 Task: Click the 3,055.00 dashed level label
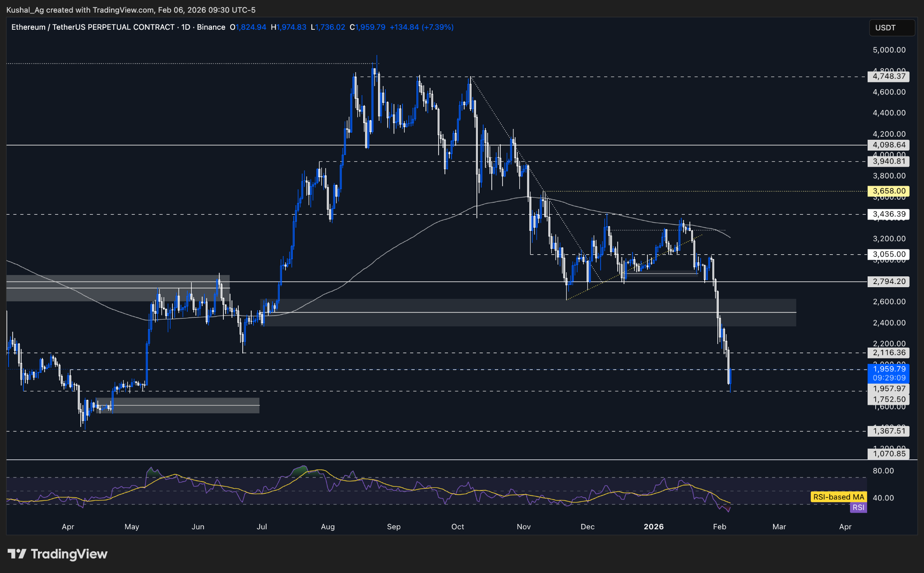pos(888,254)
